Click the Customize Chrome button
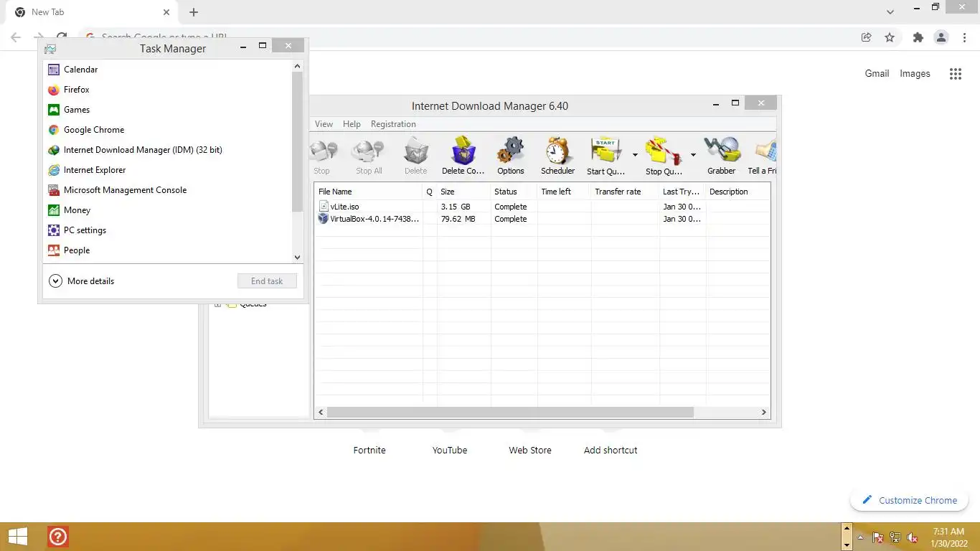This screenshot has height=551, width=980. tap(909, 500)
